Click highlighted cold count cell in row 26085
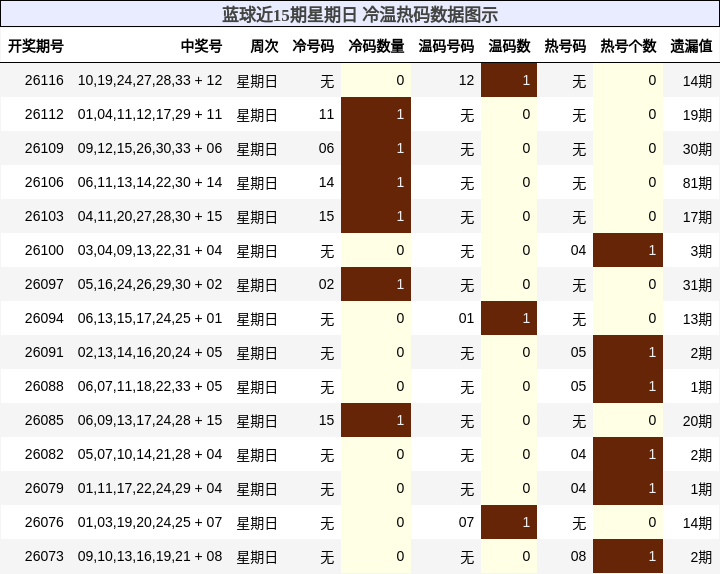This screenshot has height=574, width=720. [x=376, y=420]
